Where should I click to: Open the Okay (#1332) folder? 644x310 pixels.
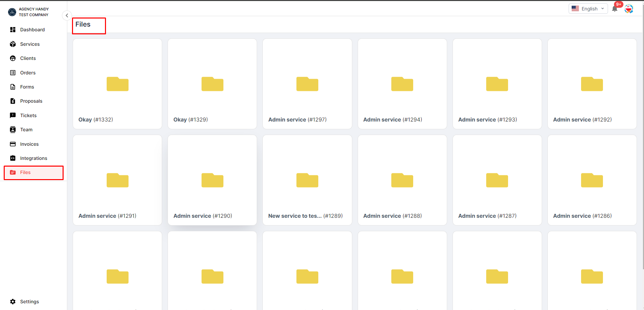pos(117,84)
